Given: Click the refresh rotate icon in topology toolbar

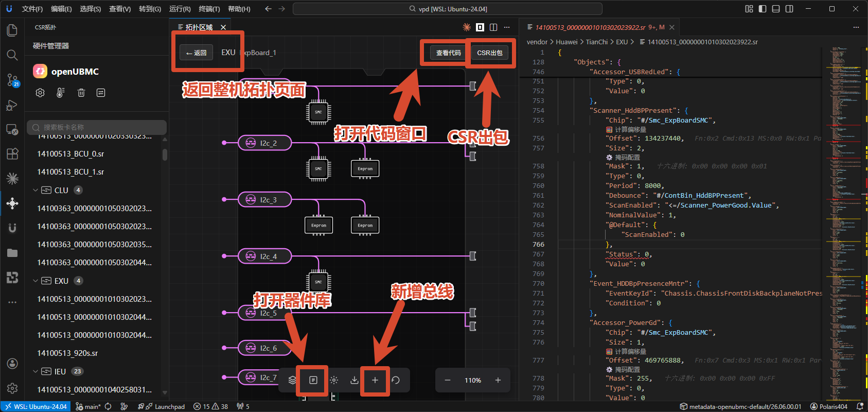Looking at the screenshot, I should tap(396, 380).
